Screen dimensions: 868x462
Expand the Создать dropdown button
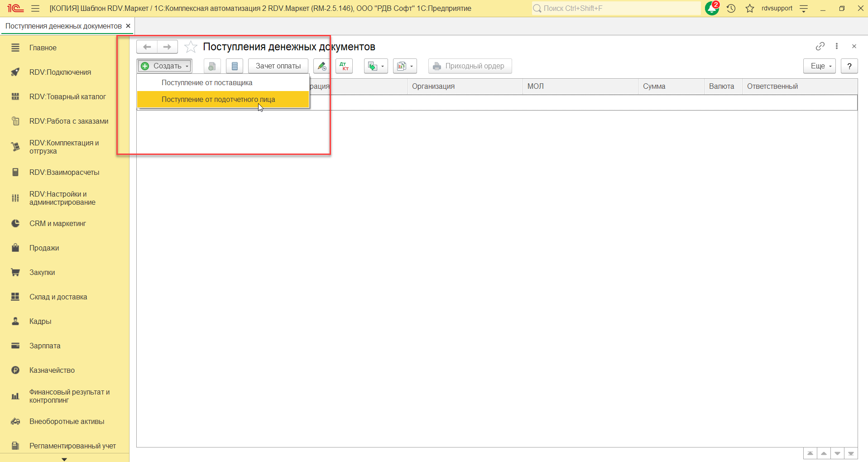[165, 66]
